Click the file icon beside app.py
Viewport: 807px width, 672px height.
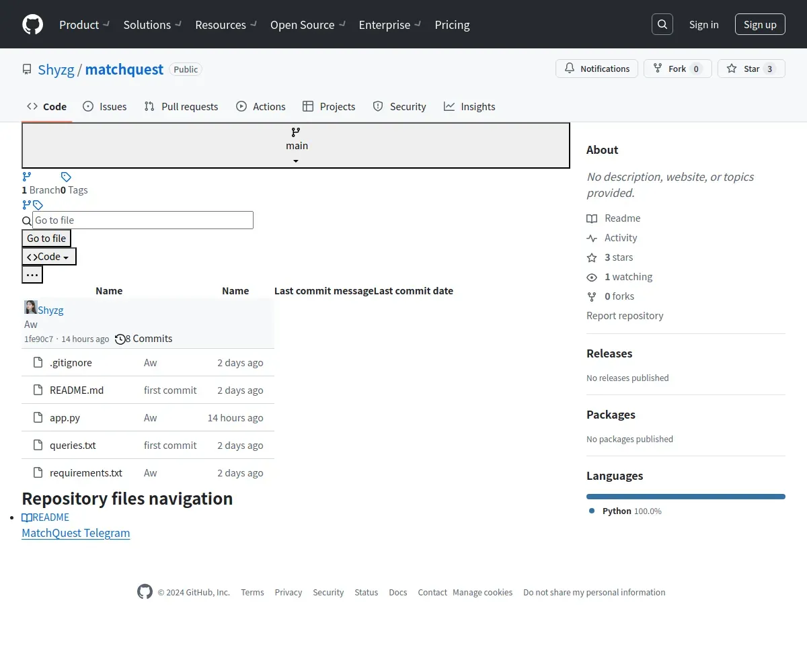point(38,417)
